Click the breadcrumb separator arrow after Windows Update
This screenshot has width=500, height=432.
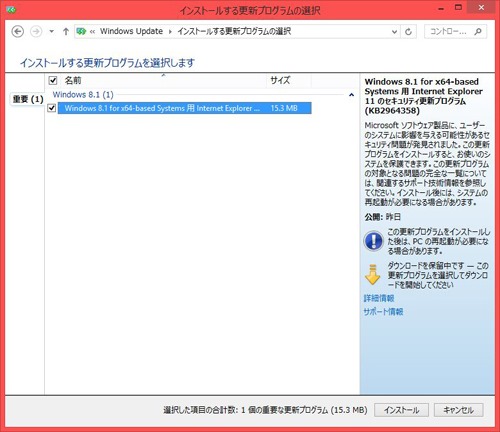(x=170, y=32)
